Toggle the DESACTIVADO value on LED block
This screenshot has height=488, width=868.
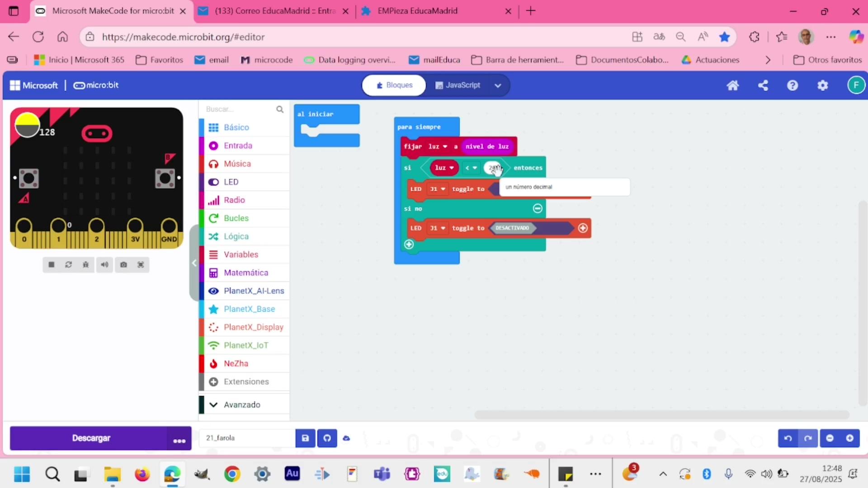click(512, 228)
